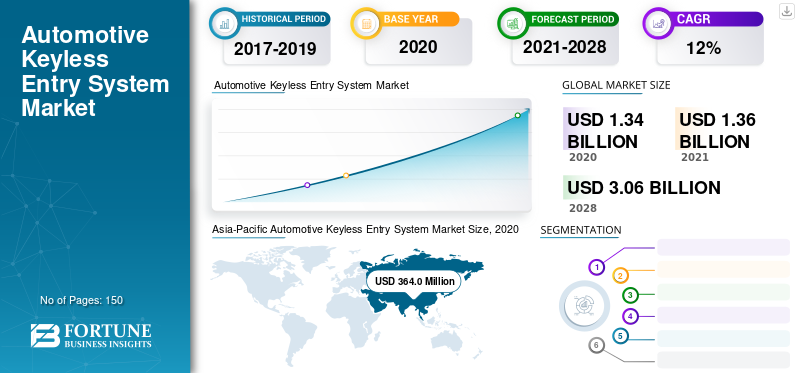The image size is (800, 373).
Task: Click the first segmentation label bar
Action: (x=723, y=247)
